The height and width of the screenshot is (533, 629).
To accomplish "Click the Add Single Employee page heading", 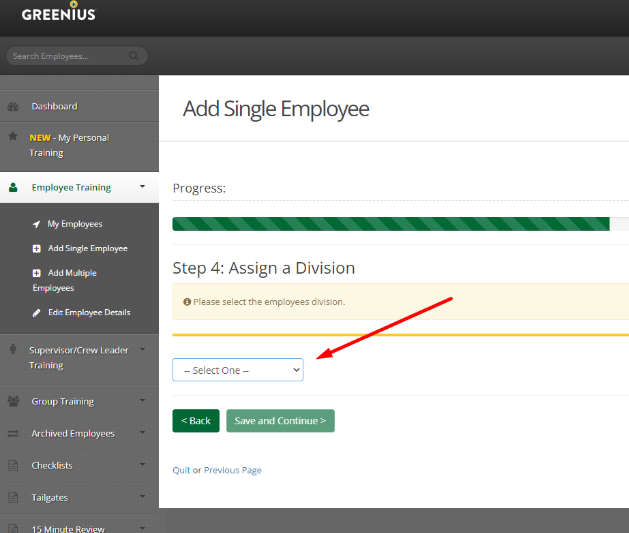I will coord(276,109).
